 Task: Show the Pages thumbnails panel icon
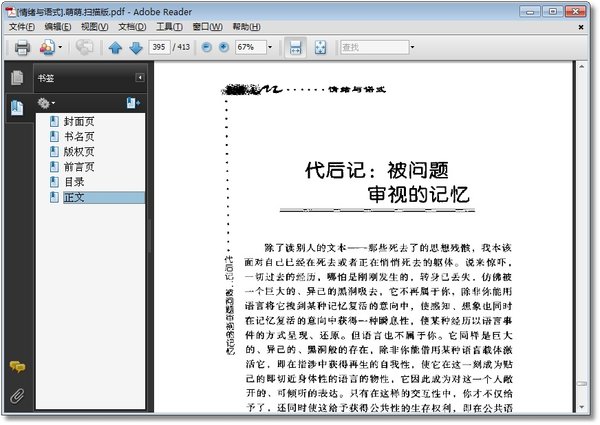click(x=17, y=78)
